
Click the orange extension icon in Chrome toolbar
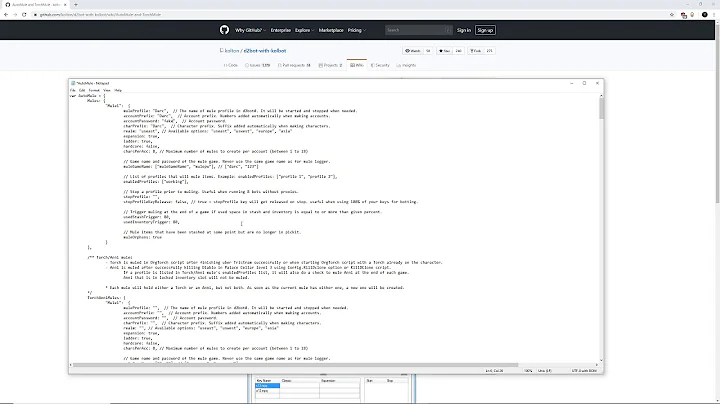tap(692, 15)
